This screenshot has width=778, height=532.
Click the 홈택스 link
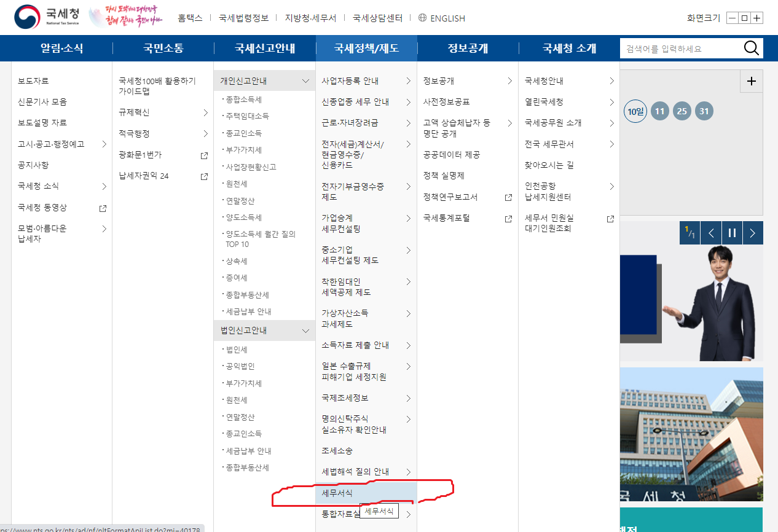pyautogui.click(x=191, y=18)
